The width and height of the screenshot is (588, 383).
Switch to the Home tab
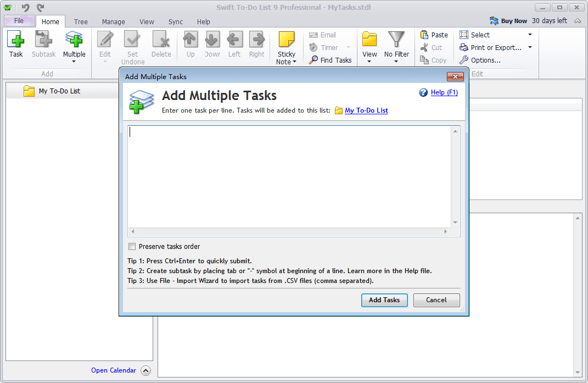[x=51, y=22]
